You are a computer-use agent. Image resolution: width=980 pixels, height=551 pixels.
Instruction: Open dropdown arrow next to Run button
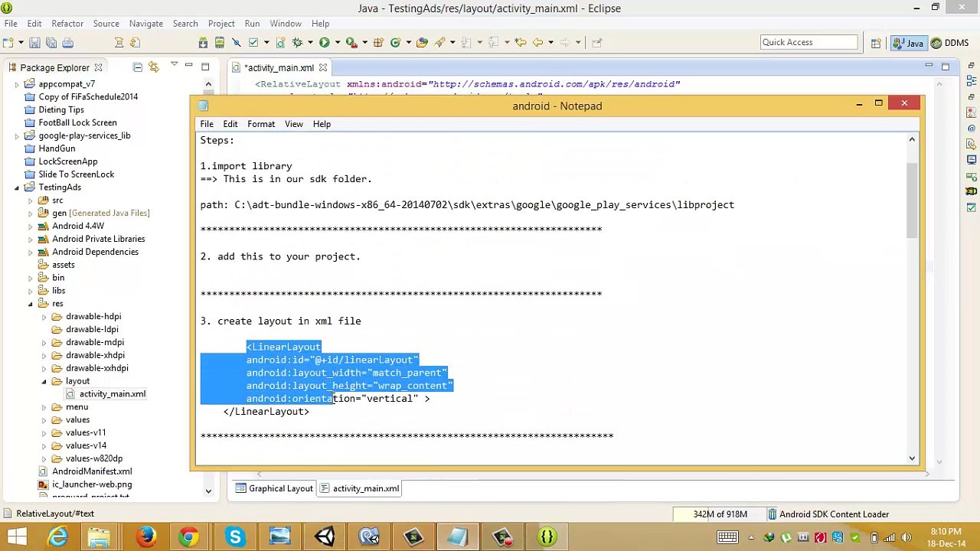[x=336, y=43]
